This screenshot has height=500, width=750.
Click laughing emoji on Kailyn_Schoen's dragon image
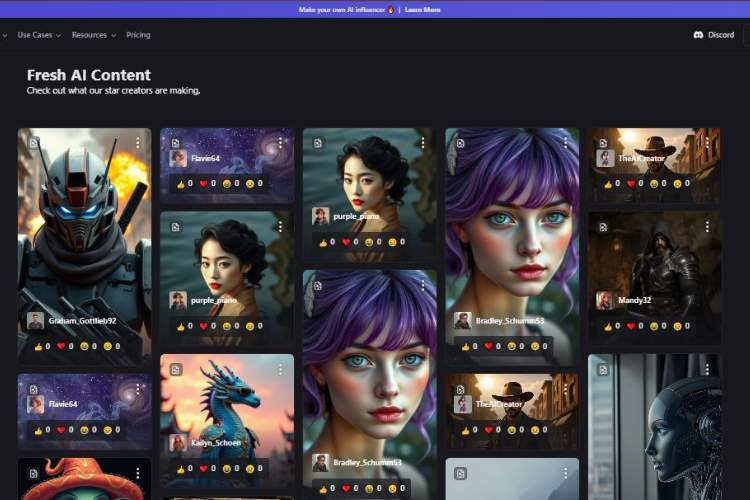pyautogui.click(x=227, y=467)
